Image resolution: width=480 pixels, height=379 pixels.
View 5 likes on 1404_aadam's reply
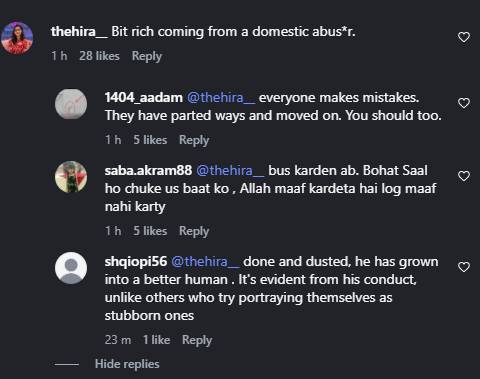[x=150, y=140]
